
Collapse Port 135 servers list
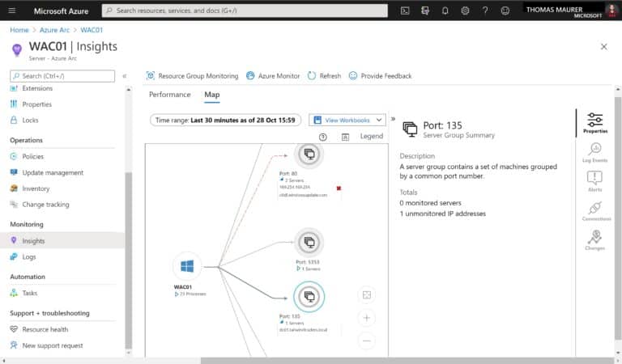(x=282, y=324)
